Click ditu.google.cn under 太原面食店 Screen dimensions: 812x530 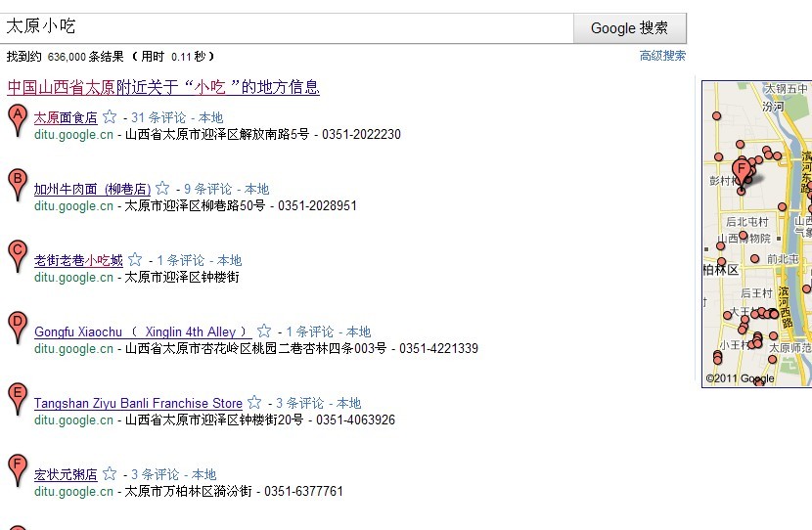(x=73, y=135)
